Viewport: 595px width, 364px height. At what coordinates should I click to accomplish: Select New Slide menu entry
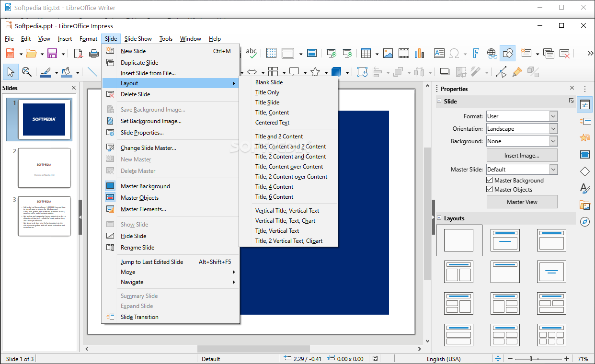click(x=171, y=51)
